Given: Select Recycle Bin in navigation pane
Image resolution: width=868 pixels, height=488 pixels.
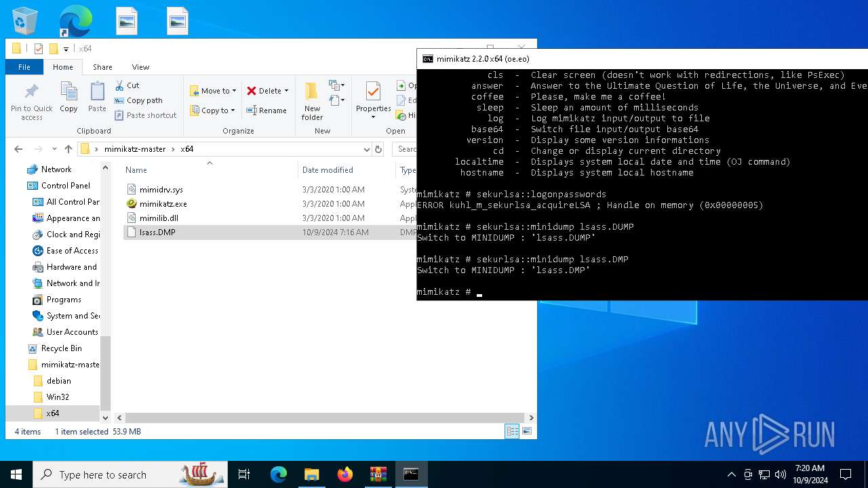Looking at the screenshot, I should (x=61, y=348).
